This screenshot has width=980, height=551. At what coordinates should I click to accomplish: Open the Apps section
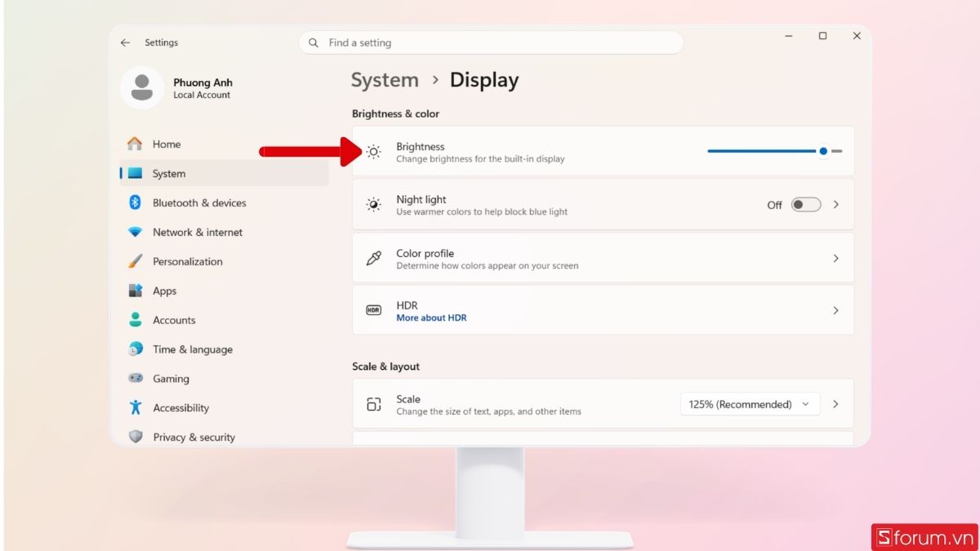click(164, 291)
